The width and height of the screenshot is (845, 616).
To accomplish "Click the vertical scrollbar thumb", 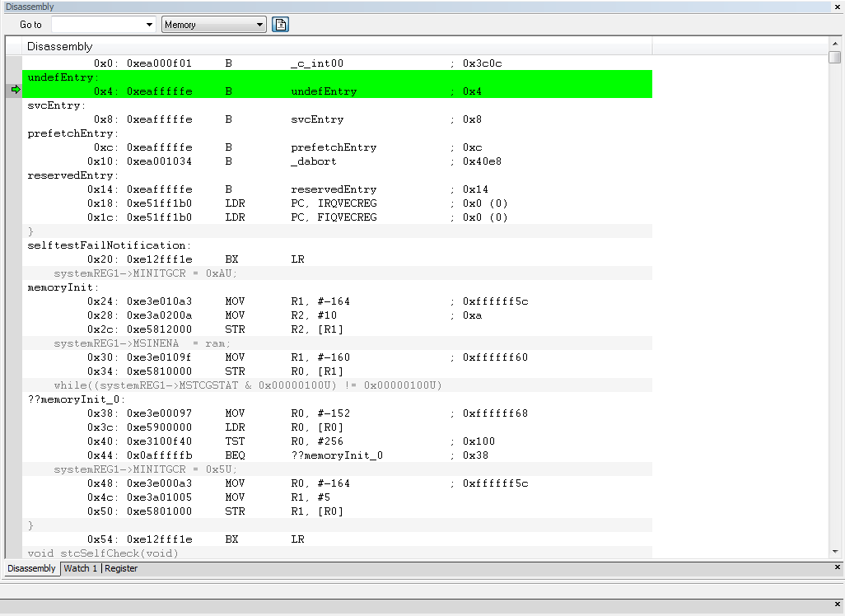I will pyautogui.click(x=835, y=57).
